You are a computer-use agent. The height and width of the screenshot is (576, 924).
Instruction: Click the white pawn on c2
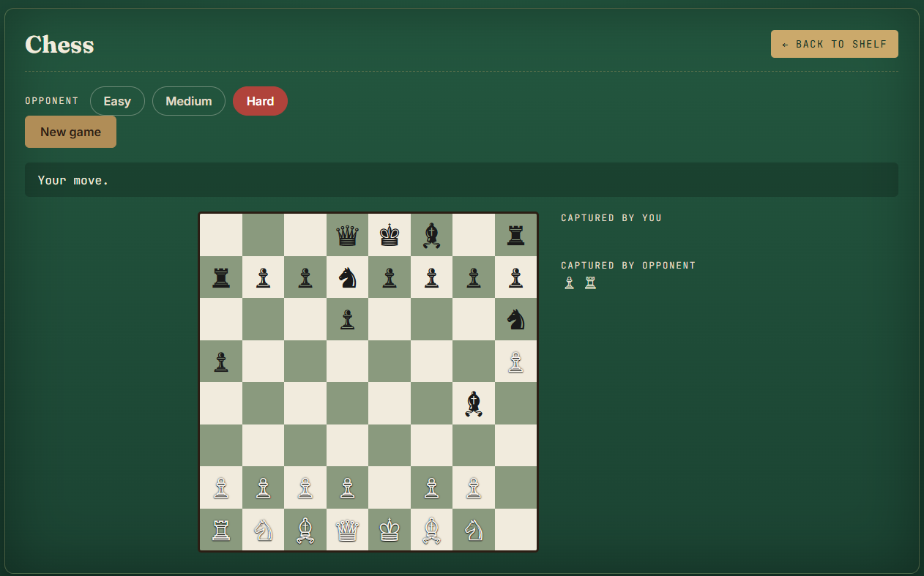(x=305, y=487)
